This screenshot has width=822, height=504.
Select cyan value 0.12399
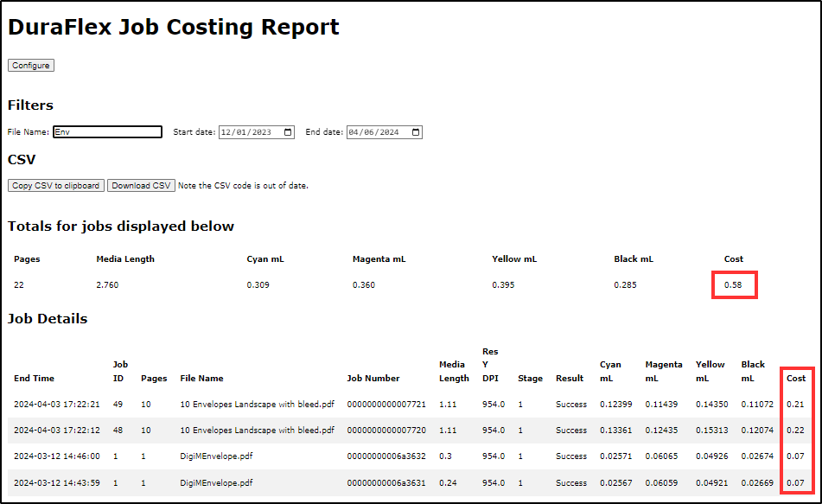coord(616,405)
